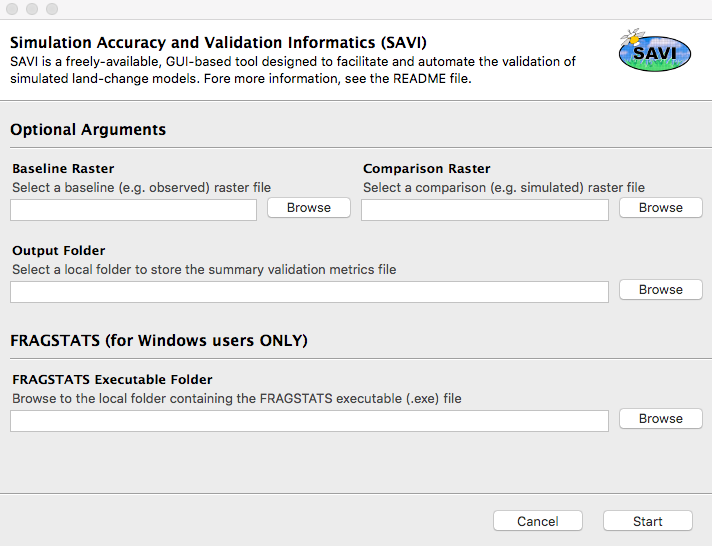Click the 'Optional Arguments' section heading

(x=88, y=130)
